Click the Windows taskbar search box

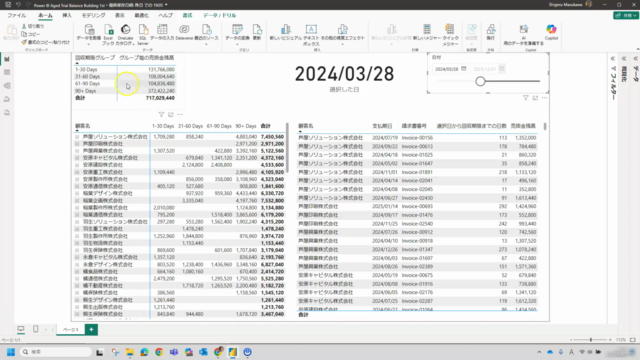(56, 352)
